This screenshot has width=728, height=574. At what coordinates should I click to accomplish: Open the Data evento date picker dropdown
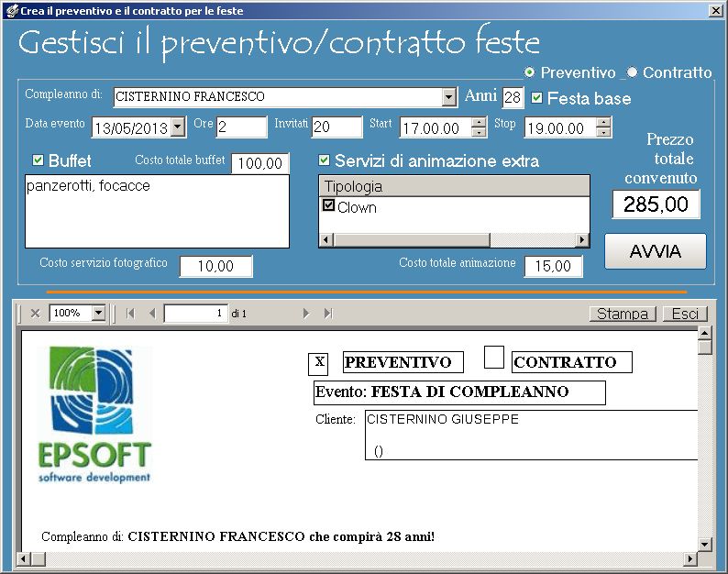[x=178, y=127]
